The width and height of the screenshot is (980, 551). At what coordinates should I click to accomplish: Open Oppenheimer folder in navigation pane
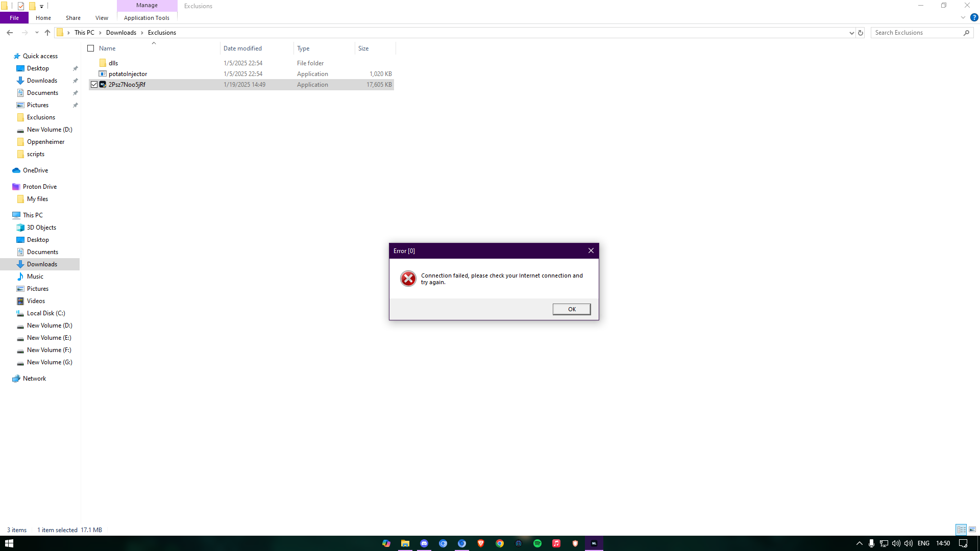click(x=45, y=142)
